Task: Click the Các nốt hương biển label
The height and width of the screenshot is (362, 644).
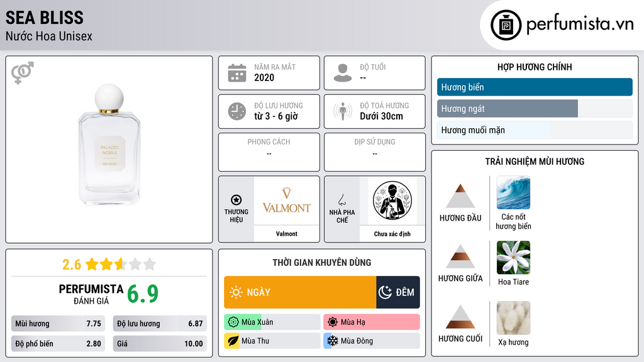Action: (x=513, y=222)
